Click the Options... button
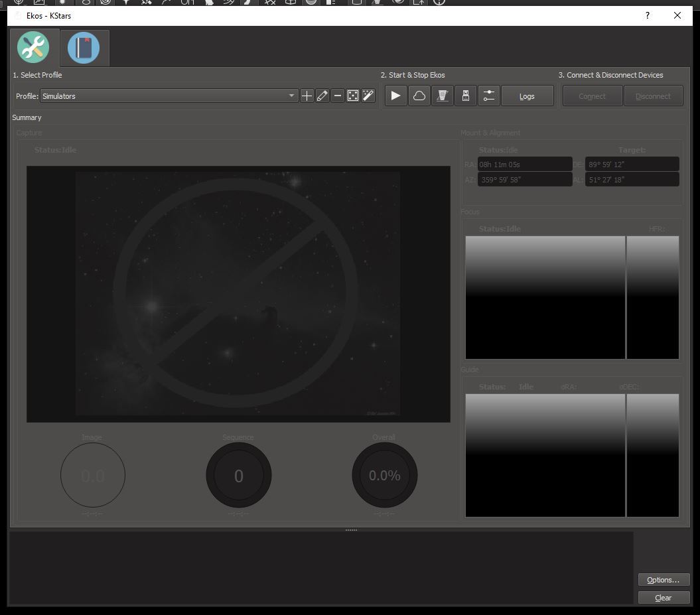 (664, 580)
